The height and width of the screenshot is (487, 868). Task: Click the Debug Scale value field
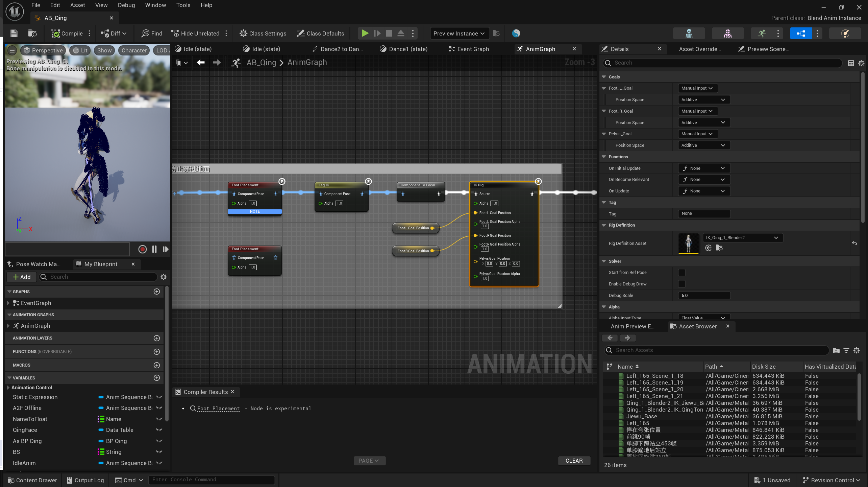pos(704,296)
